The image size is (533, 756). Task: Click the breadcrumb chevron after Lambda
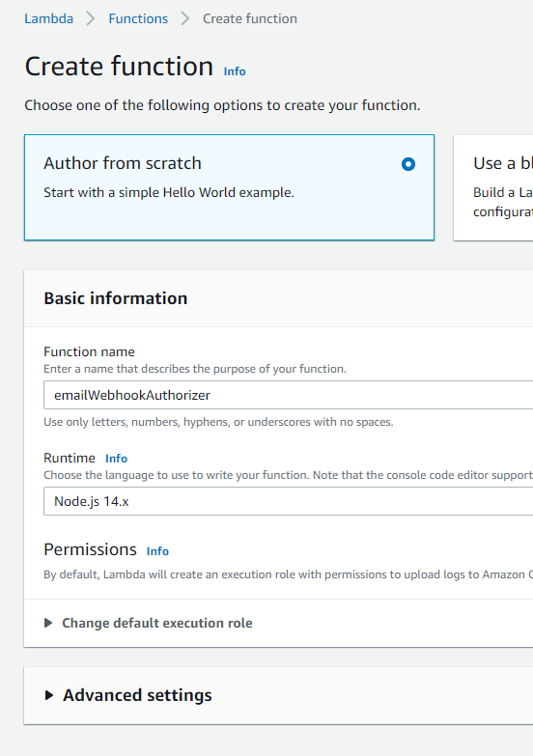point(91,18)
